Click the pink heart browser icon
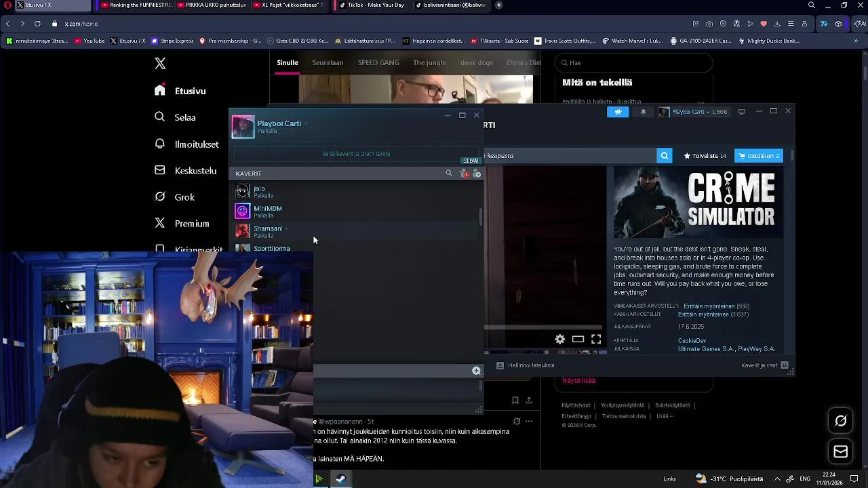This screenshot has height=488, width=868. tap(764, 24)
